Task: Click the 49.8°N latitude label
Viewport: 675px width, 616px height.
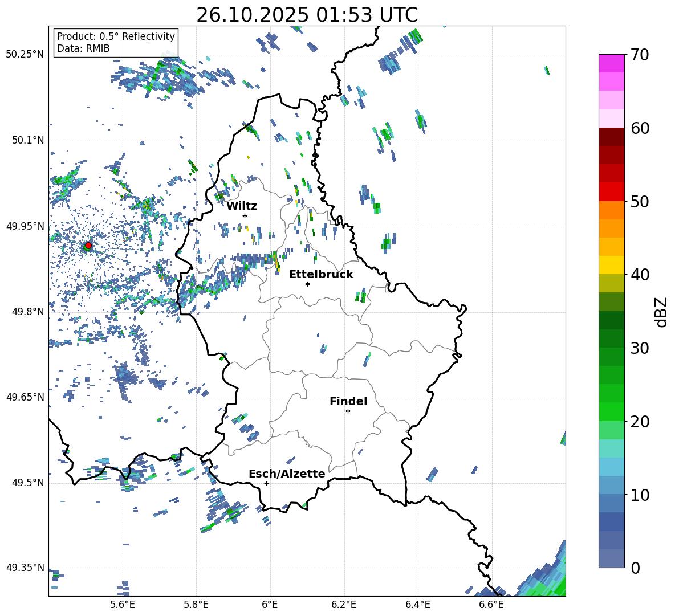Action: [x=28, y=312]
